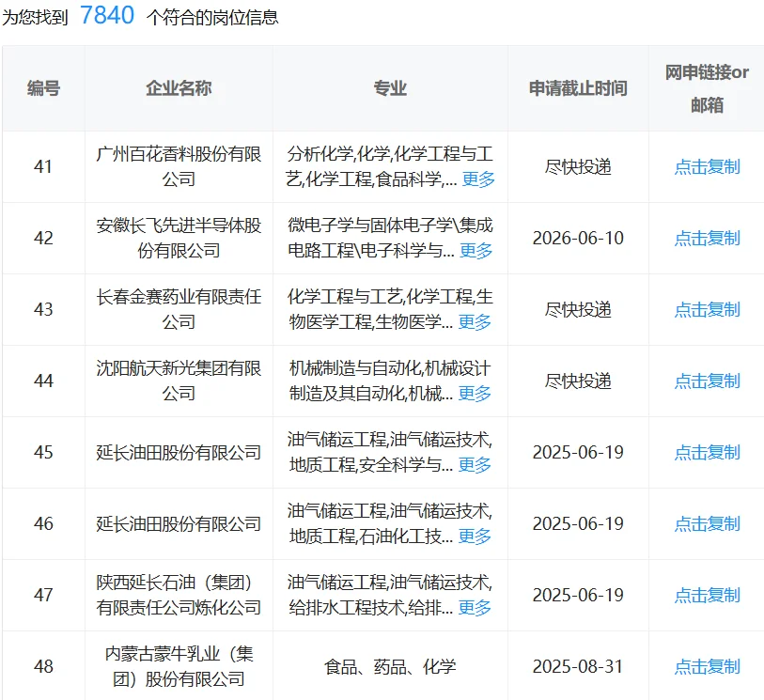
Task: Expand 更多 majors for 安徽长飞先进半导体
Action: point(478,250)
